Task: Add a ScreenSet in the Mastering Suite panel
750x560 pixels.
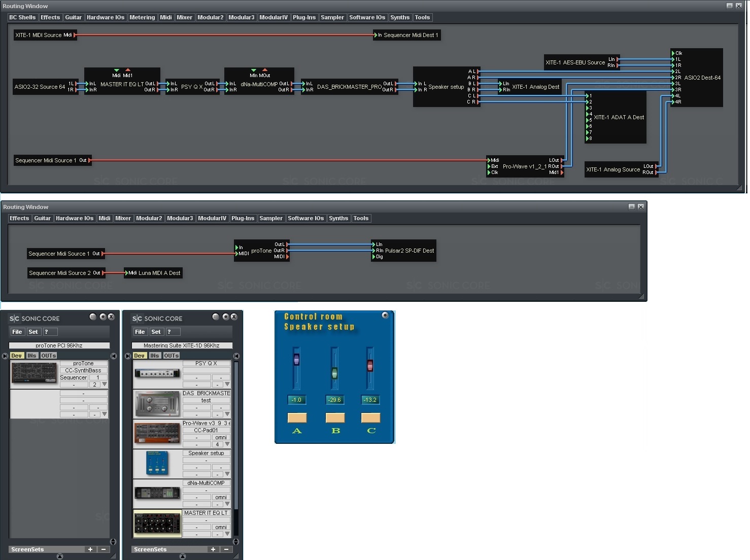Action: pos(213,549)
